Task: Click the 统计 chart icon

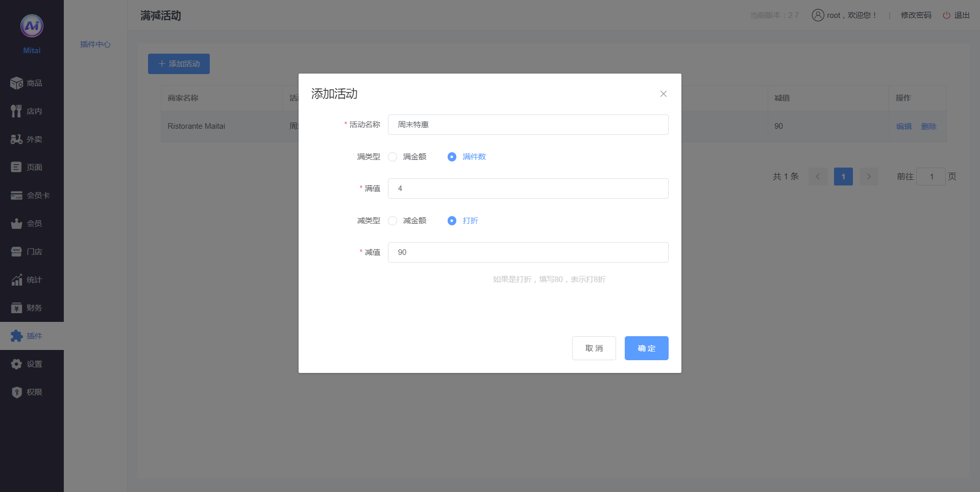Action: [x=16, y=280]
